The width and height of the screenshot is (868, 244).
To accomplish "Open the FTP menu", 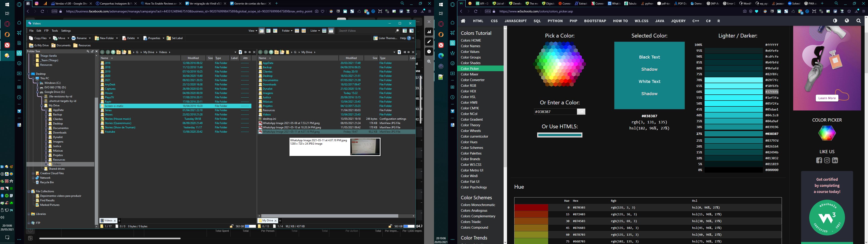I will (47, 31).
